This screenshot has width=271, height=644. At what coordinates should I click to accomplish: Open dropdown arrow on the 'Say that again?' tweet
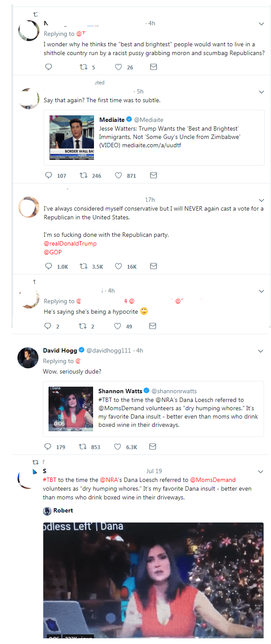261,92
